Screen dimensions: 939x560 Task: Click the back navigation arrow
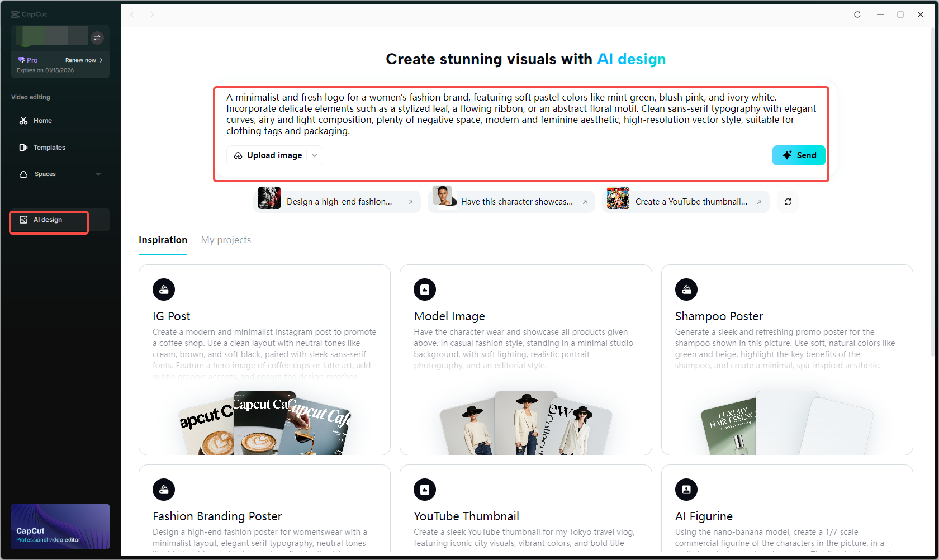(132, 15)
